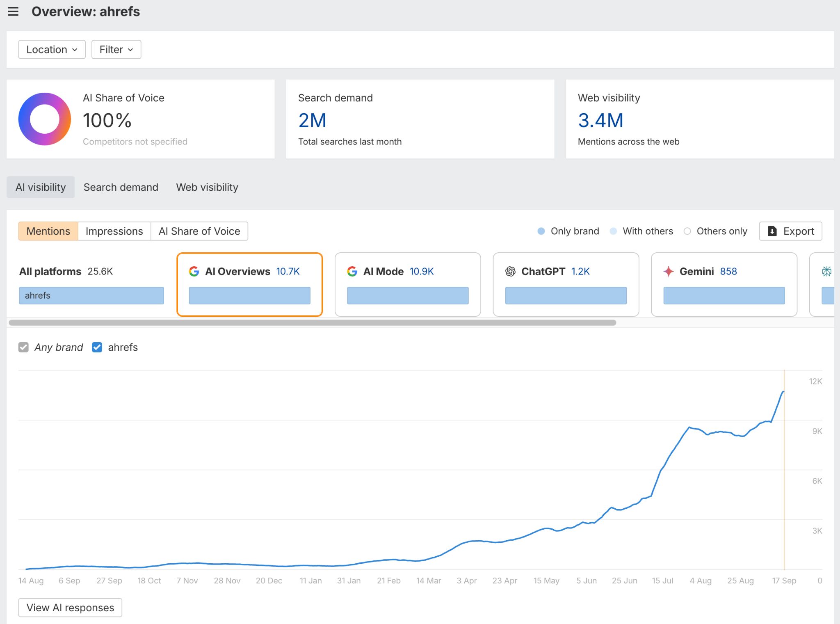Click the Google icon on the AI Mode card
This screenshot has width=840, height=624.
tap(352, 271)
